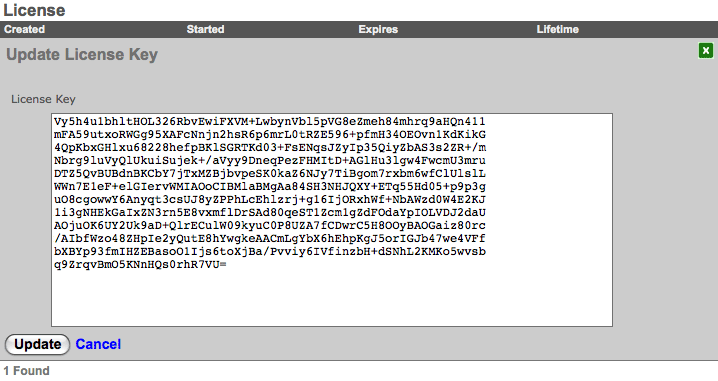Place cursor at final line ending rhR7VU=
The height and width of the screenshot is (381, 718).
tap(140, 265)
